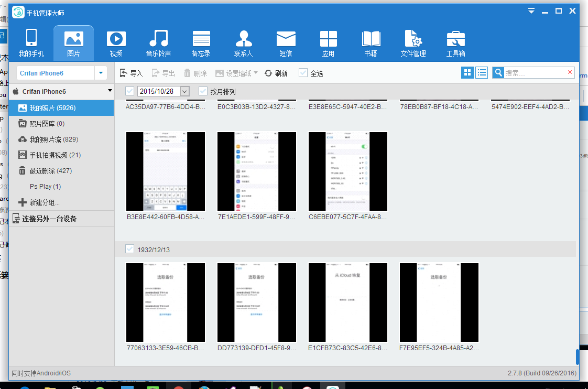The width and height of the screenshot is (588, 389).
Task: Click 新建分组 to create a new group
Action: [x=61, y=202]
